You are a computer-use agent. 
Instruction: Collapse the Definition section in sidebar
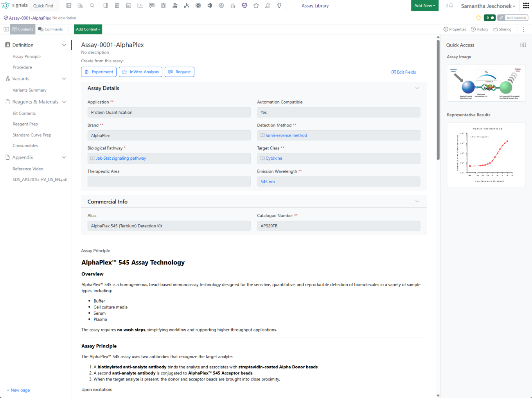[x=64, y=45]
